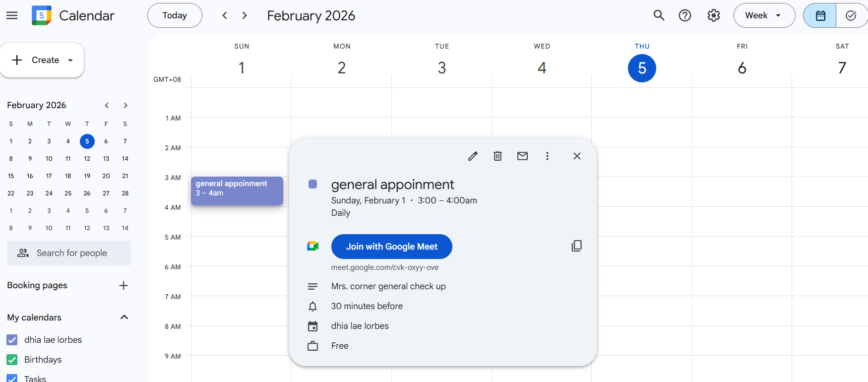Select February 19 in the mini calendar
This screenshot has width=868, height=382.
point(87,176)
